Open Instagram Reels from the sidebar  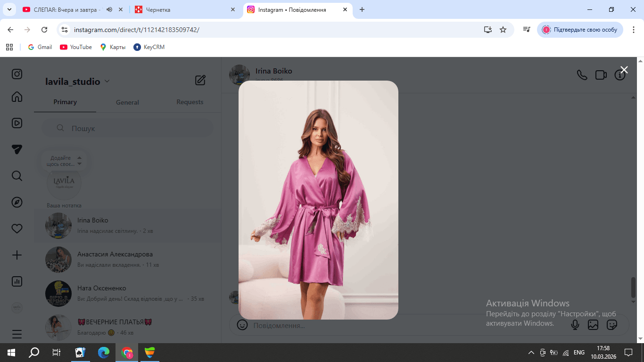click(x=17, y=123)
